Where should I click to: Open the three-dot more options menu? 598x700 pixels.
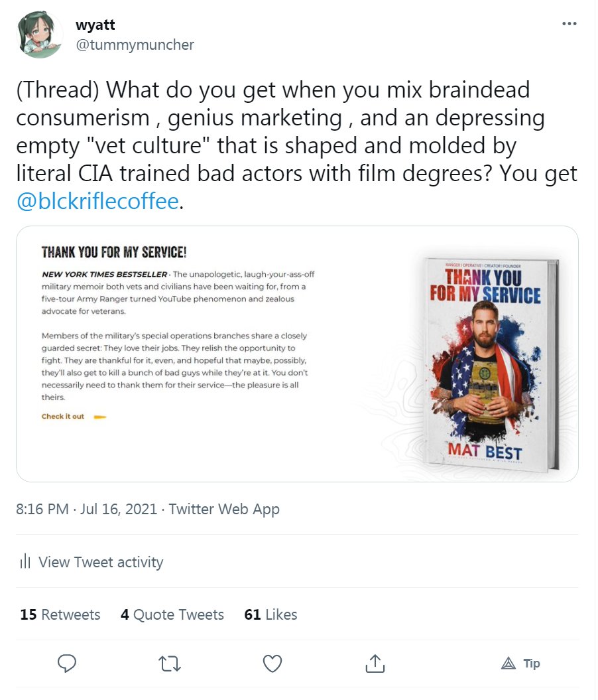(x=569, y=24)
